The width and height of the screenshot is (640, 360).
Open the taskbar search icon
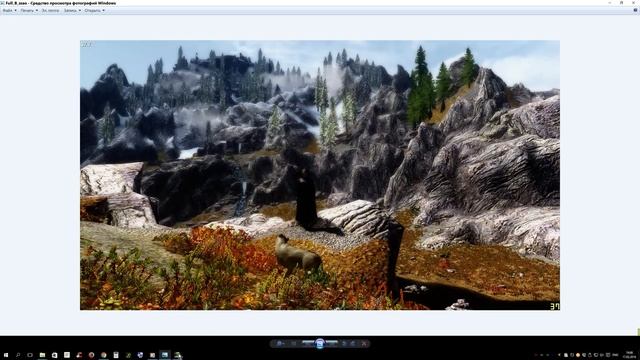point(18,355)
